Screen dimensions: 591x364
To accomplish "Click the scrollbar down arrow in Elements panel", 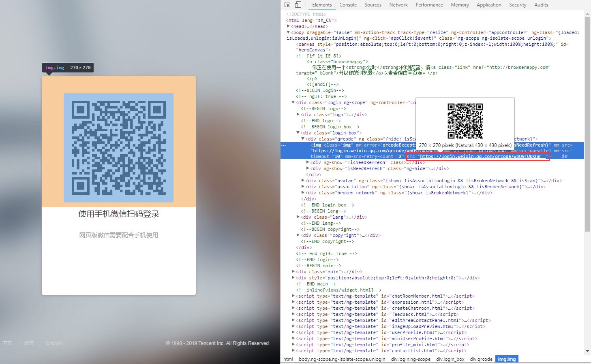I will (587, 351).
